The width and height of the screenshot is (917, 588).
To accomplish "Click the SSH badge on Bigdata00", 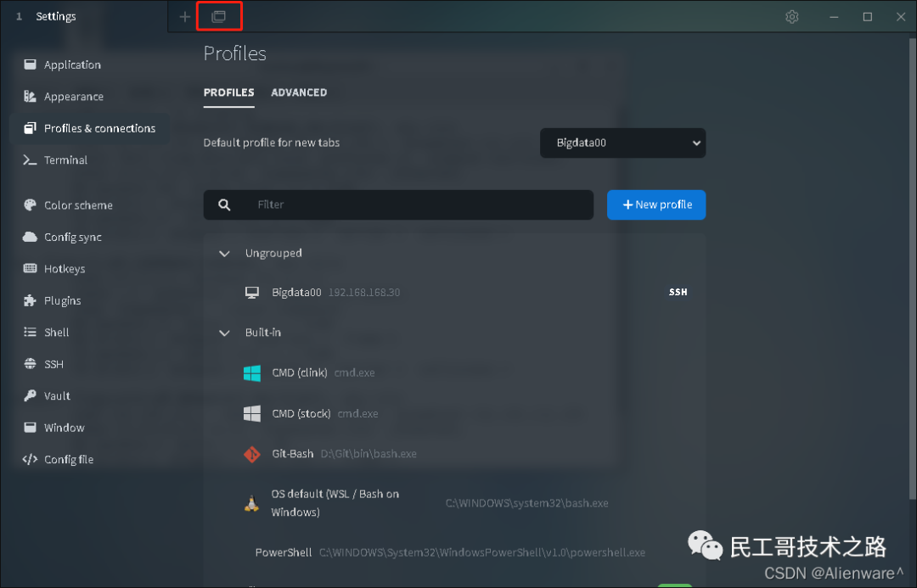I will pos(677,291).
